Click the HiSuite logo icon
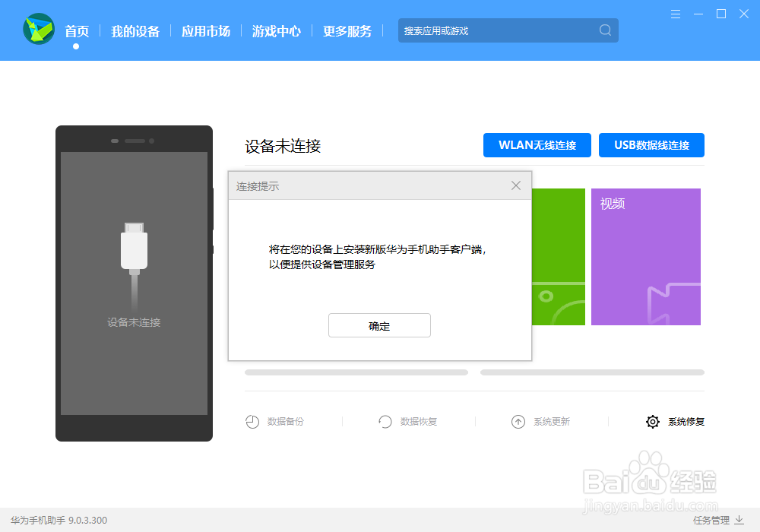The width and height of the screenshot is (760, 532). (x=38, y=30)
